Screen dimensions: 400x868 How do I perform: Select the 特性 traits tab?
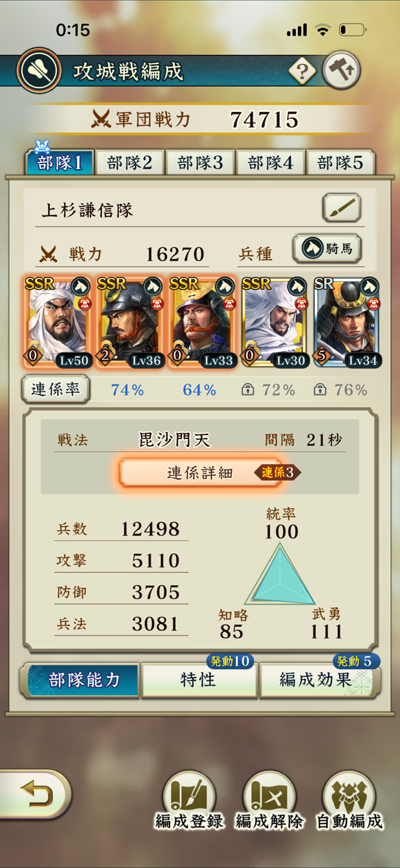pyautogui.click(x=199, y=680)
